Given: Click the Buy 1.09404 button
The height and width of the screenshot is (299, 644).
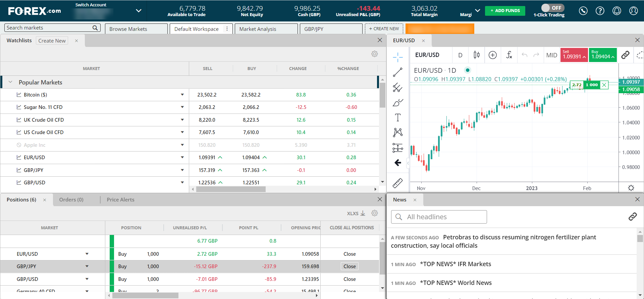Looking at the screenshot, I should coord(603,55).
